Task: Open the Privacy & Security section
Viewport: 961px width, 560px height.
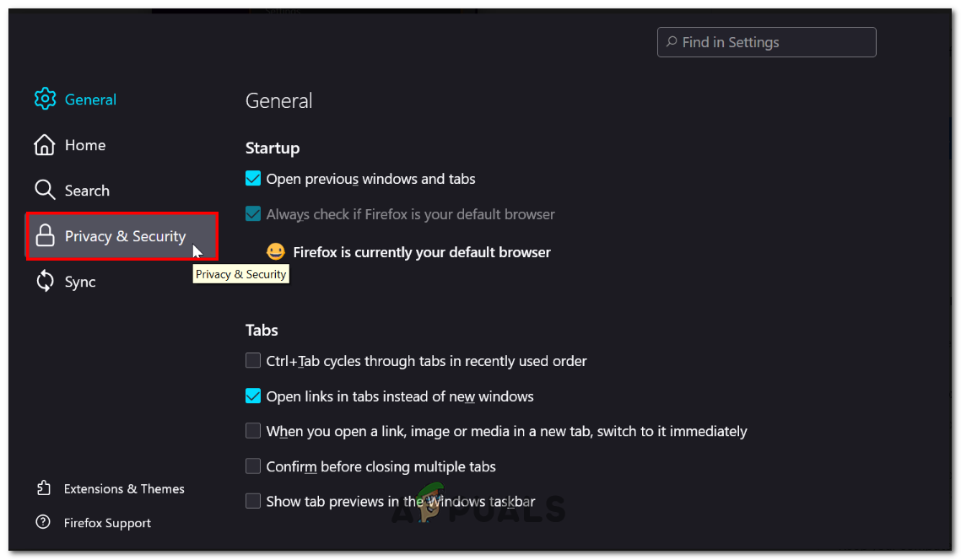Action: [124, 236]
